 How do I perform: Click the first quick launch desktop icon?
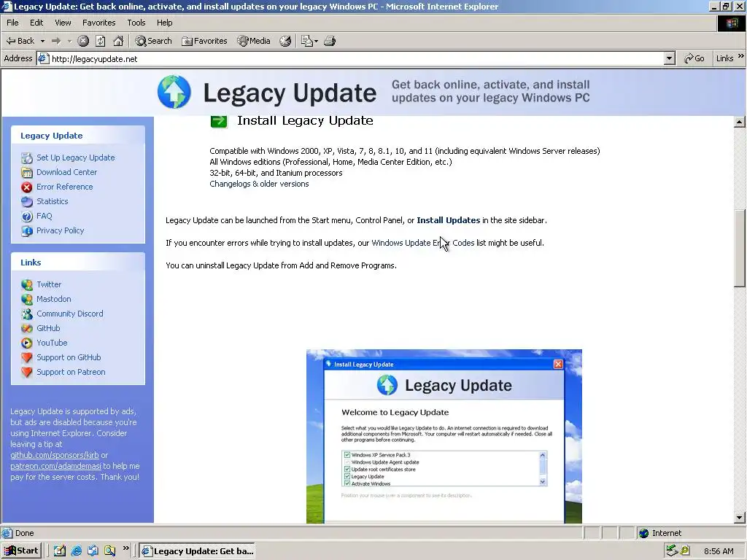60,551
